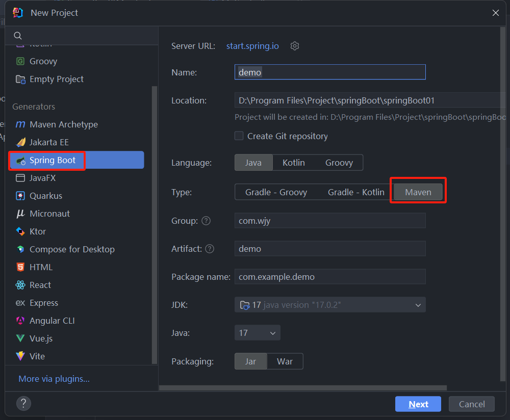Click the horizontal scrollbar at bottom

pos(303,388)
